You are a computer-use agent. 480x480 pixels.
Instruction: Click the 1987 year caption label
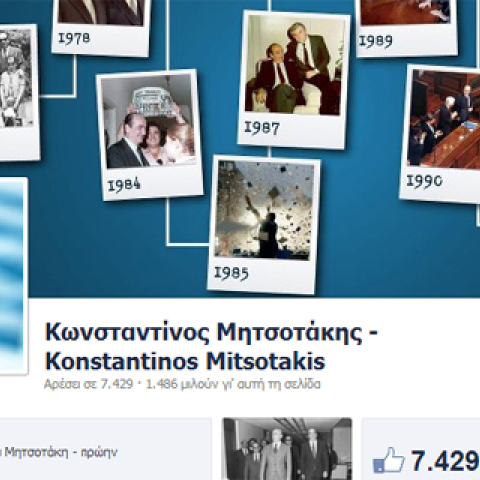pos(262,128)
